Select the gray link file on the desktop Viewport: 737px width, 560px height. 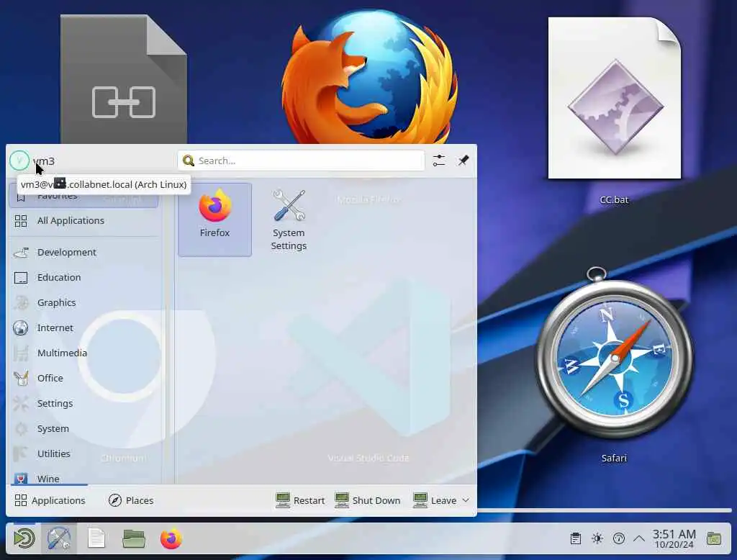tap(124, 79)
